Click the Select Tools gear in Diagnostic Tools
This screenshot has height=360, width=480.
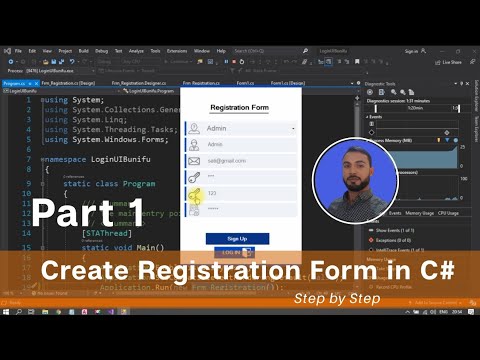370,92
